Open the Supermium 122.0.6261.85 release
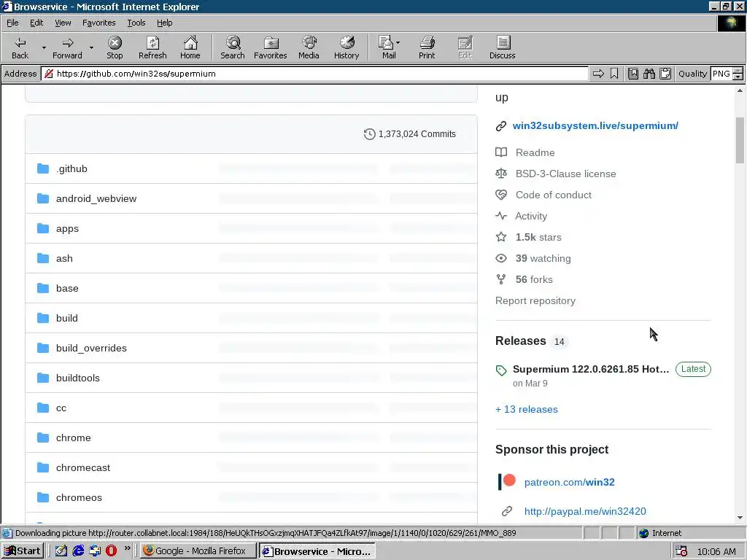747x560 pixels. coord(591,369)
